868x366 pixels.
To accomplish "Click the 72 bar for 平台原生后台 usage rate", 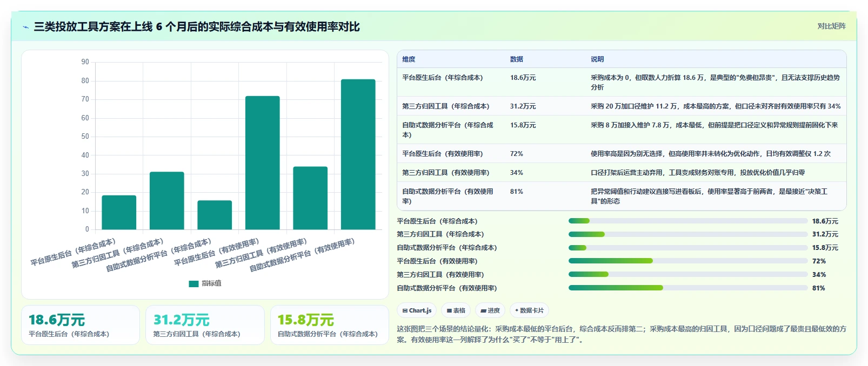I will [262, 162].
